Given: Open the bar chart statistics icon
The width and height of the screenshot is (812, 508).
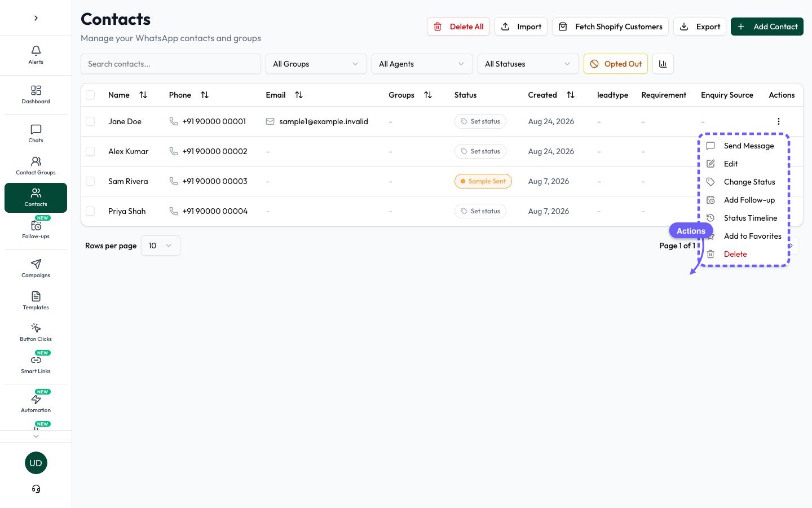Looking at the screenshot, I should coord(663,64).
